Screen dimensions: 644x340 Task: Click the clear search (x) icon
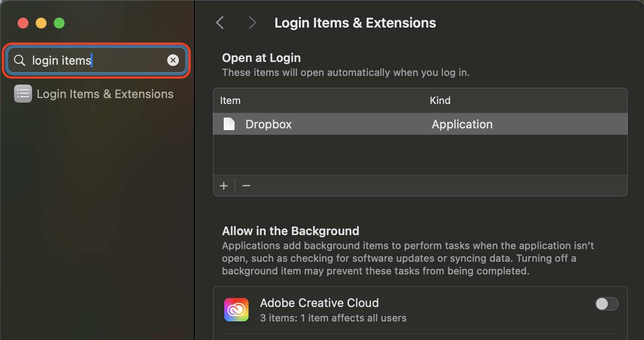pyautogui.click(x=173, y=60)
